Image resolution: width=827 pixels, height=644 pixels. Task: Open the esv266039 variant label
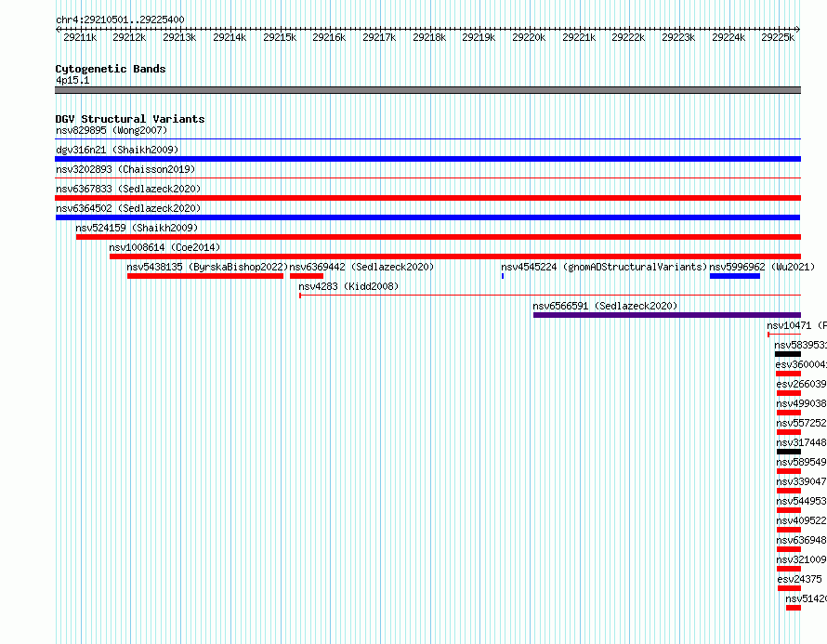click(x=801, y=384)
